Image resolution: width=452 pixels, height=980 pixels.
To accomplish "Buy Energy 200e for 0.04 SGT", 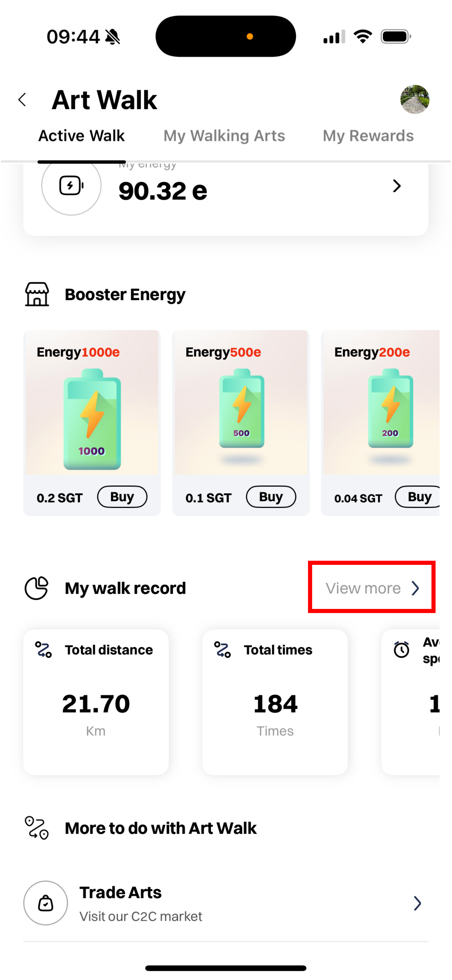I will (x=418, y=497).
